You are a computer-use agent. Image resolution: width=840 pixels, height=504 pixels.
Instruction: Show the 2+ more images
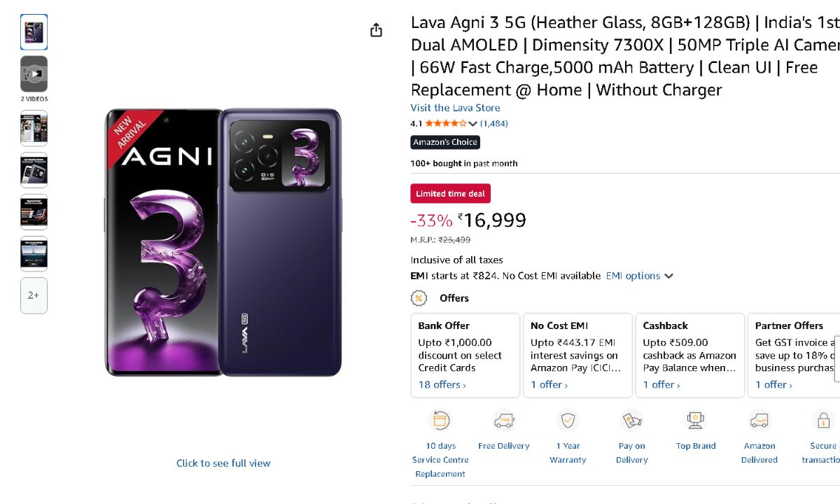(34, 295)
